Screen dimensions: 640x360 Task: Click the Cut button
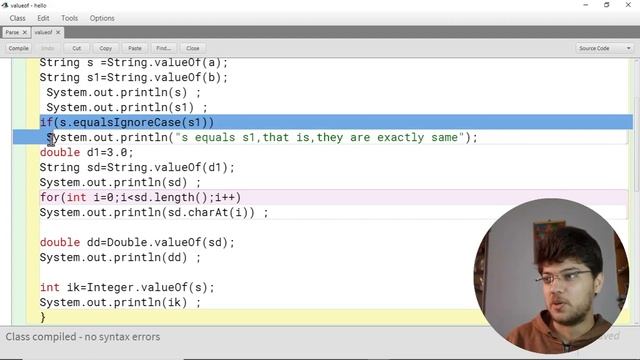77,48
